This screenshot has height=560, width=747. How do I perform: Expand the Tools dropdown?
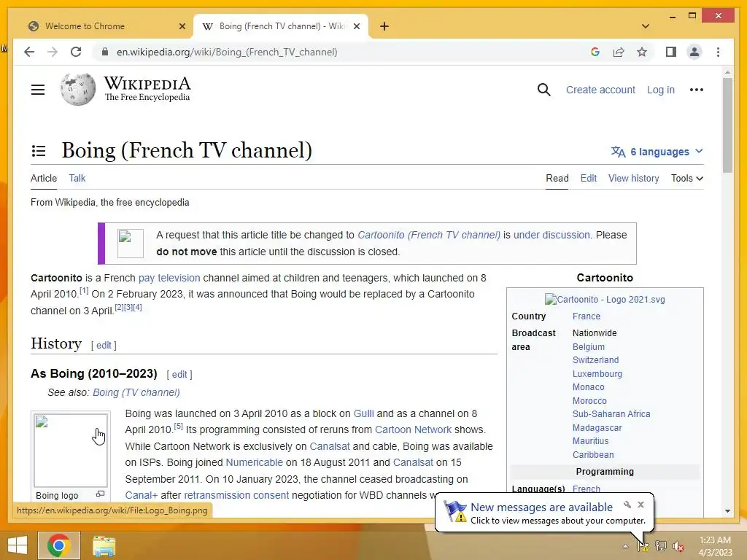(x=687, y=178)
